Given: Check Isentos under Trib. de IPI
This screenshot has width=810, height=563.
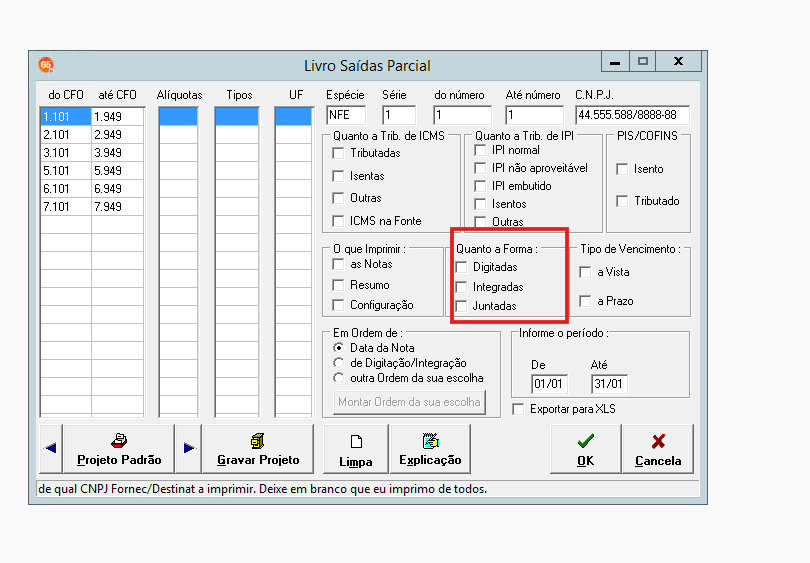Looking at the screenshot, I should [x=480, y=204].
